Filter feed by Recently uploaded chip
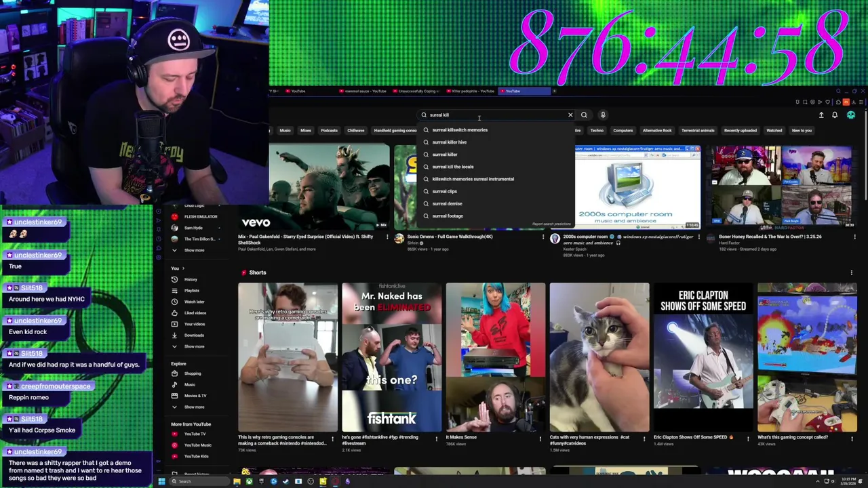 (x=741, y=131)
